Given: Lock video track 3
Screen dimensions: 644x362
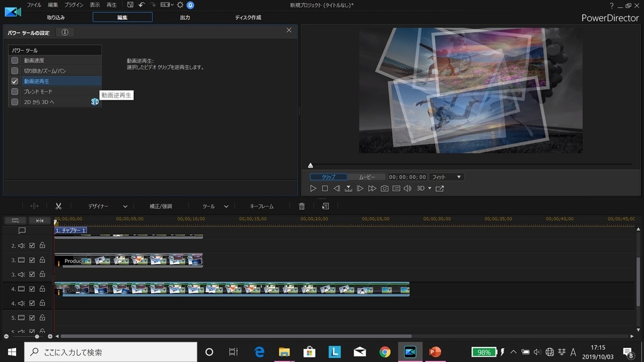Looking at the screenshot, I should pyautogui.click(x=42, y=260).
